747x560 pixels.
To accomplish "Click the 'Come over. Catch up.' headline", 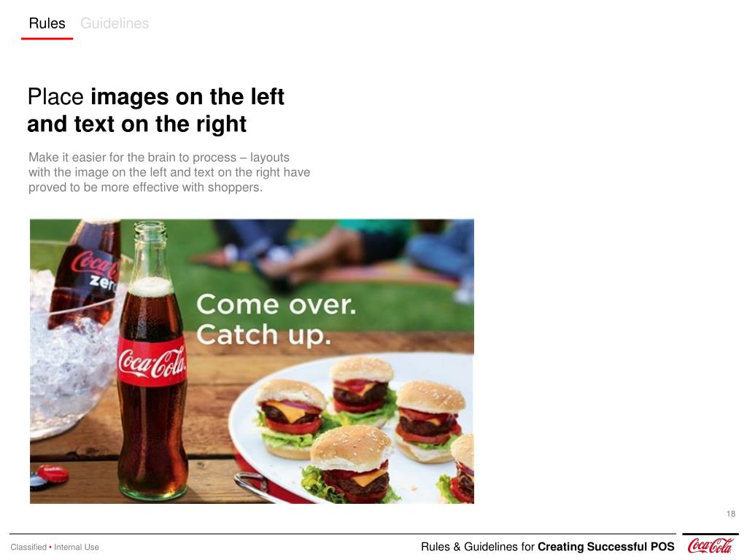I will pos(276,319).
